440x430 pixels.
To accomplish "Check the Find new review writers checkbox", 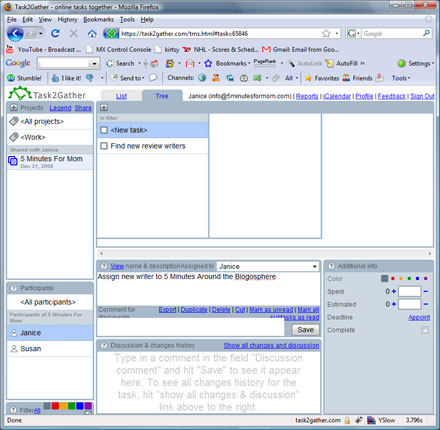I will (x=104, y=146).
